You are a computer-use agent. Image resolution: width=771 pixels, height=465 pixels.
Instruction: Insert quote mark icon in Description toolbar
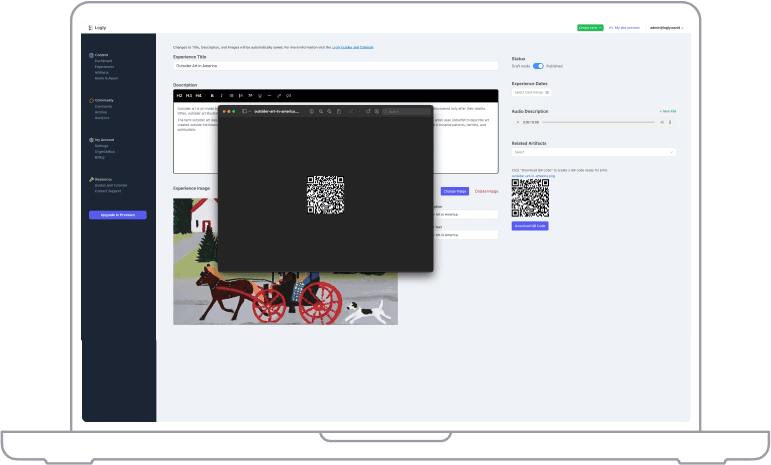click(x=250, y=95)
